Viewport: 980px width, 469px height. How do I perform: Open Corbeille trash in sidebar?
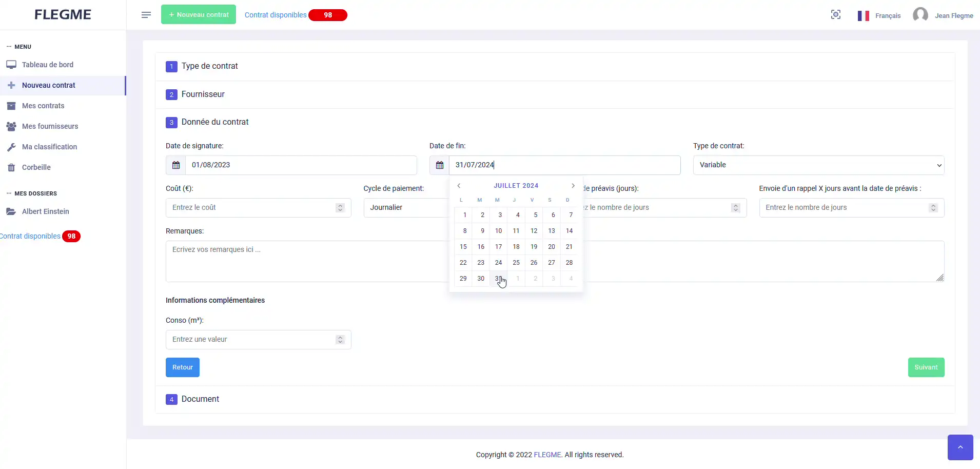tap(36, 167)
